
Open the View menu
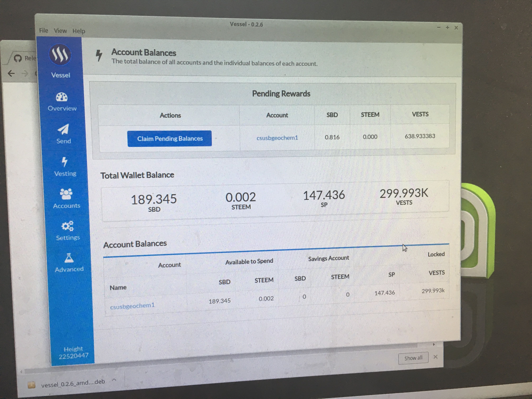pos(60,31)
